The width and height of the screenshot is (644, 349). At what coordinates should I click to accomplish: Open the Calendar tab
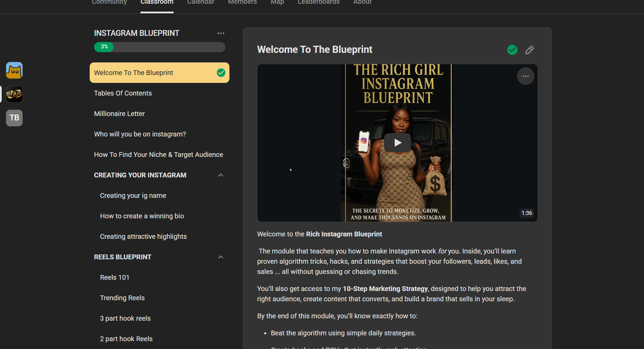(200, 2)
